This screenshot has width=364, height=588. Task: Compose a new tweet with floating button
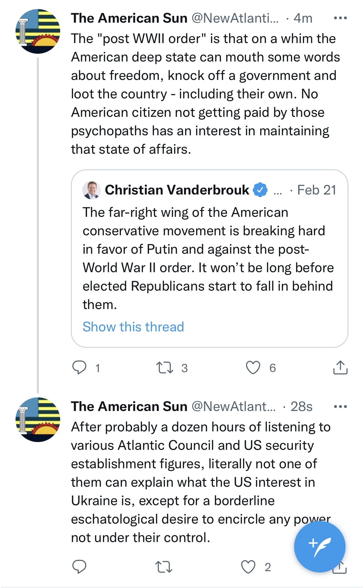point(320,547)
